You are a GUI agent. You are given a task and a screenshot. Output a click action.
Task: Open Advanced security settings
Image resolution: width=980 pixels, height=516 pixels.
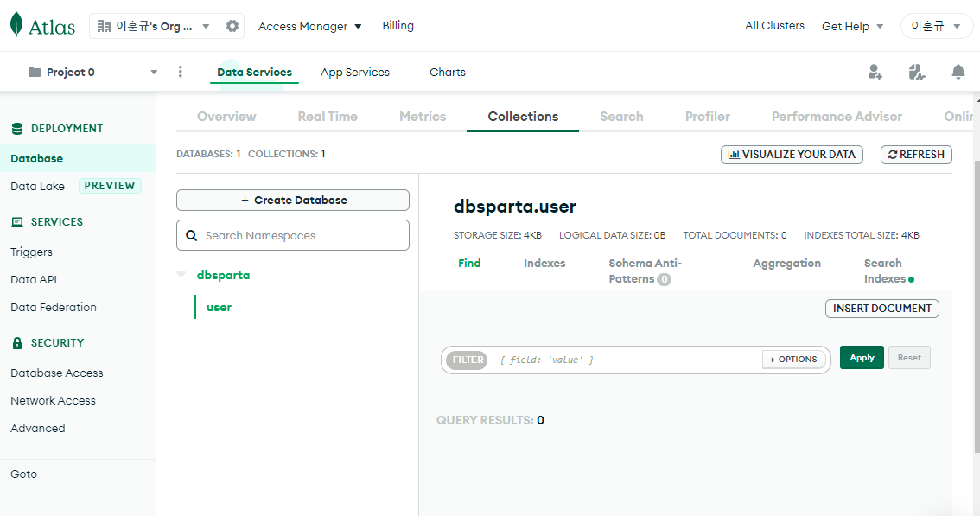click(x=37, y=428)
